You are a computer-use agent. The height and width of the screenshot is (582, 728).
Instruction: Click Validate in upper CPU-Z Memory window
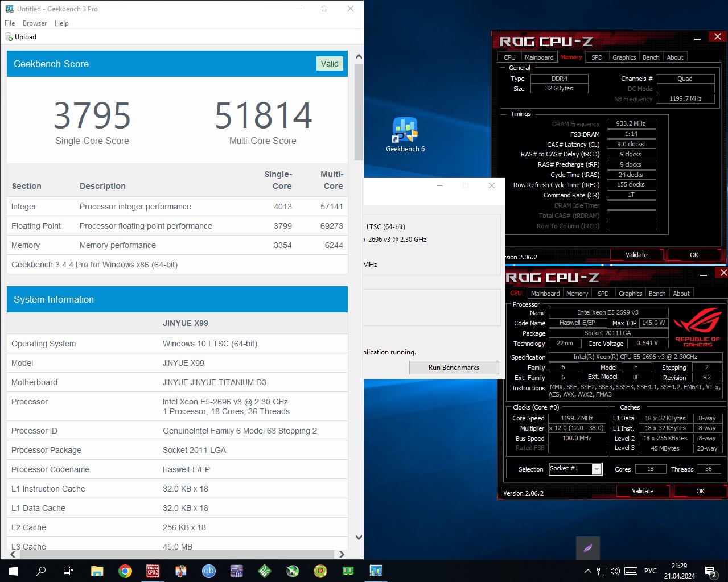[636, 255]
